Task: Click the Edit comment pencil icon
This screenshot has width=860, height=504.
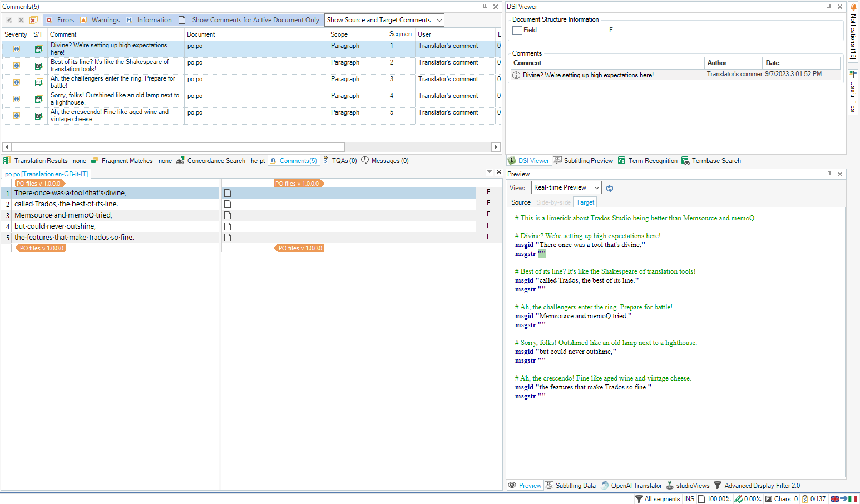Action: pos(9,20)
